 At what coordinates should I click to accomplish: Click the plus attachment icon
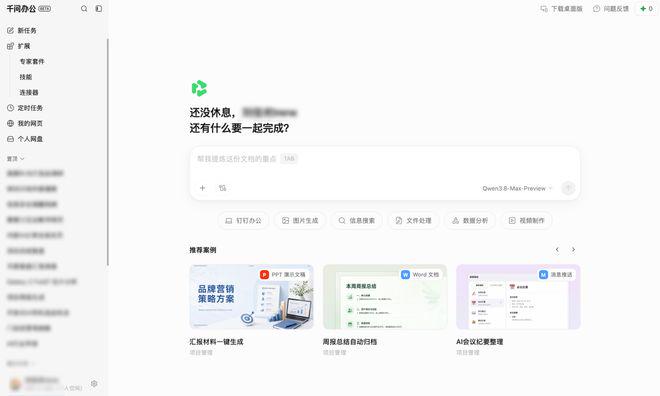[x=202, y=188]
